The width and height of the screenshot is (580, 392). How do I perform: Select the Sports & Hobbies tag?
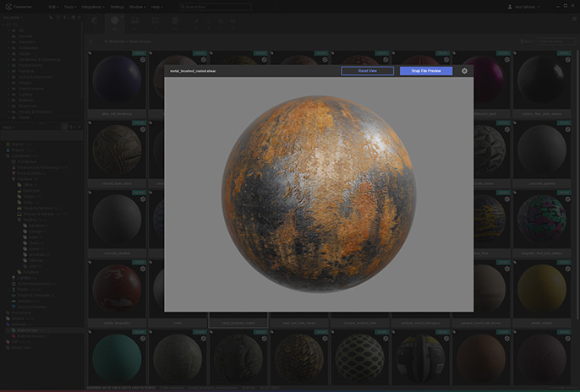(32, 307)
